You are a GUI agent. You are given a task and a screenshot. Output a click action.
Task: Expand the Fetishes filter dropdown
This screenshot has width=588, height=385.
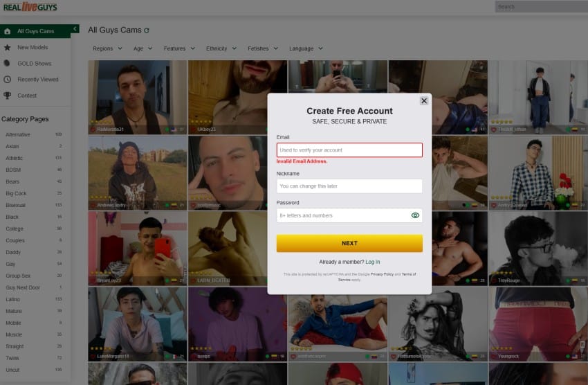[x=263, y=48]
